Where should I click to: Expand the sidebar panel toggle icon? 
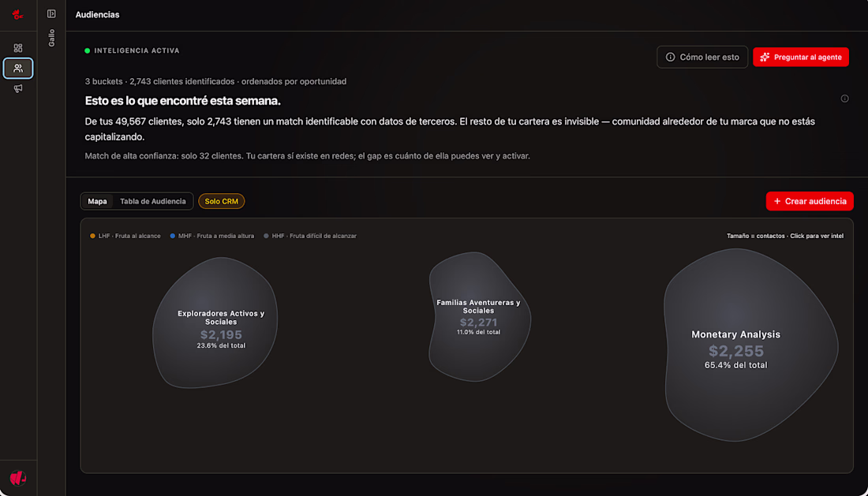[51, 14]
